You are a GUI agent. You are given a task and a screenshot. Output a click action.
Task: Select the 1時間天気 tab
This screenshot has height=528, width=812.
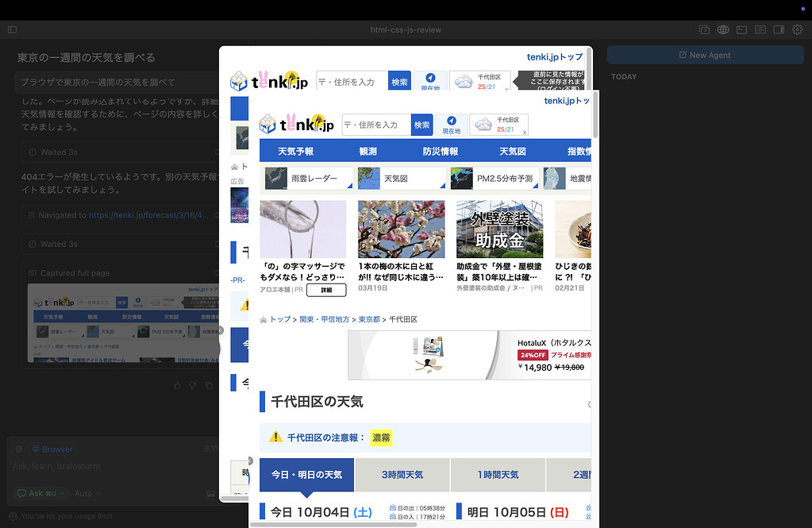point(498,474)
